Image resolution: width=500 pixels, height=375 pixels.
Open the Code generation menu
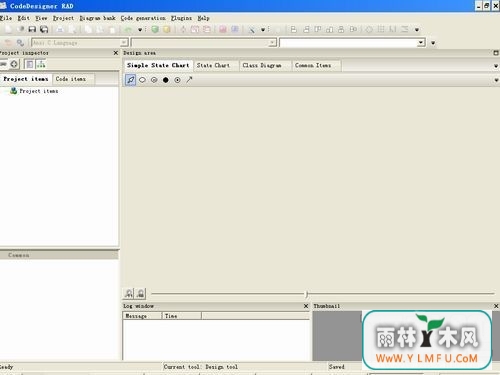pyautogui.click(x=143, y=18)
